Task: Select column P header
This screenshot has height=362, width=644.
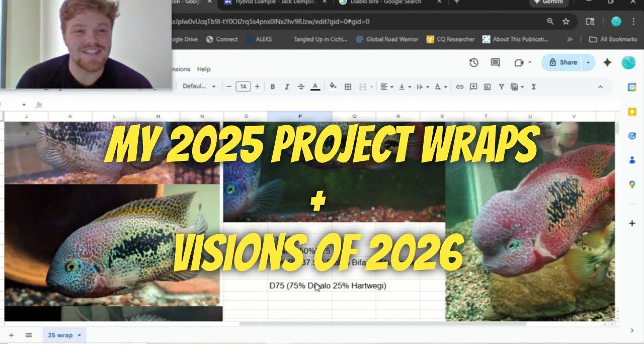Action: pos(300,116)
